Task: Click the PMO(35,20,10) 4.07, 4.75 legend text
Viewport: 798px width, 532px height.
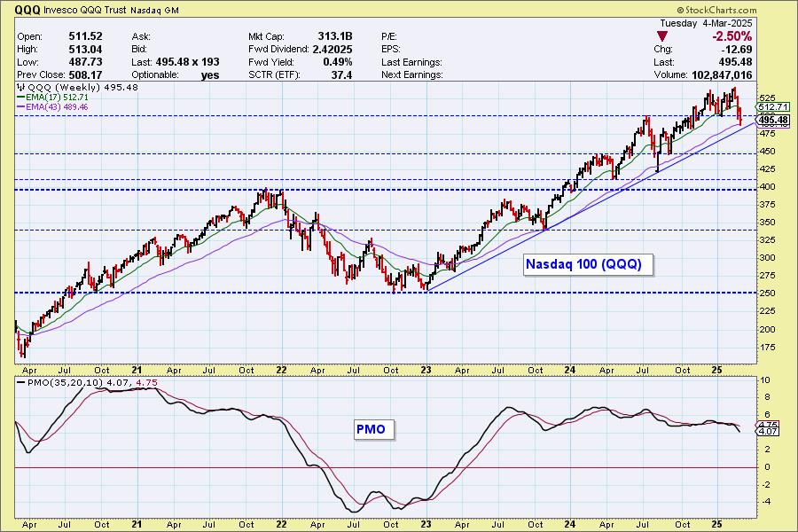Action: [x=92, y=383]
